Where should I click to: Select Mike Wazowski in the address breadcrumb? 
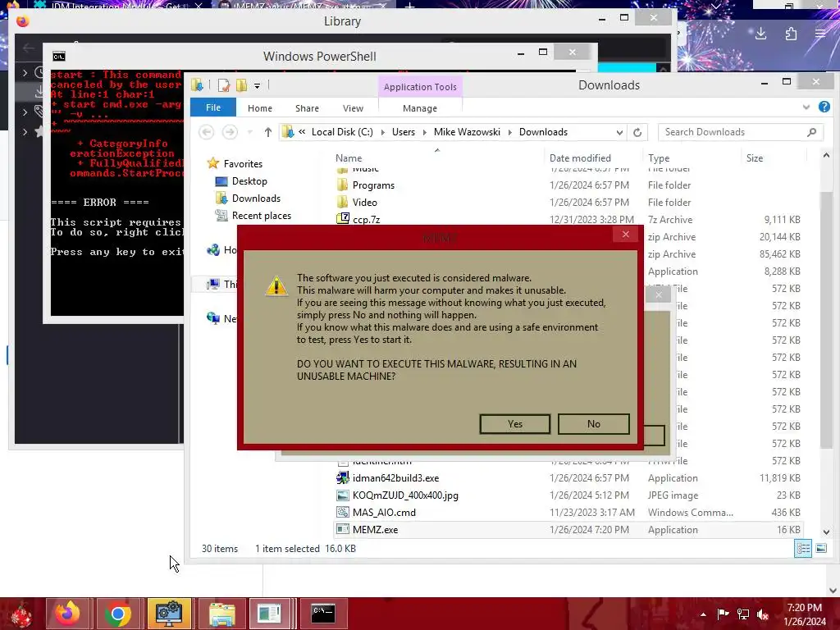(467, 132)
